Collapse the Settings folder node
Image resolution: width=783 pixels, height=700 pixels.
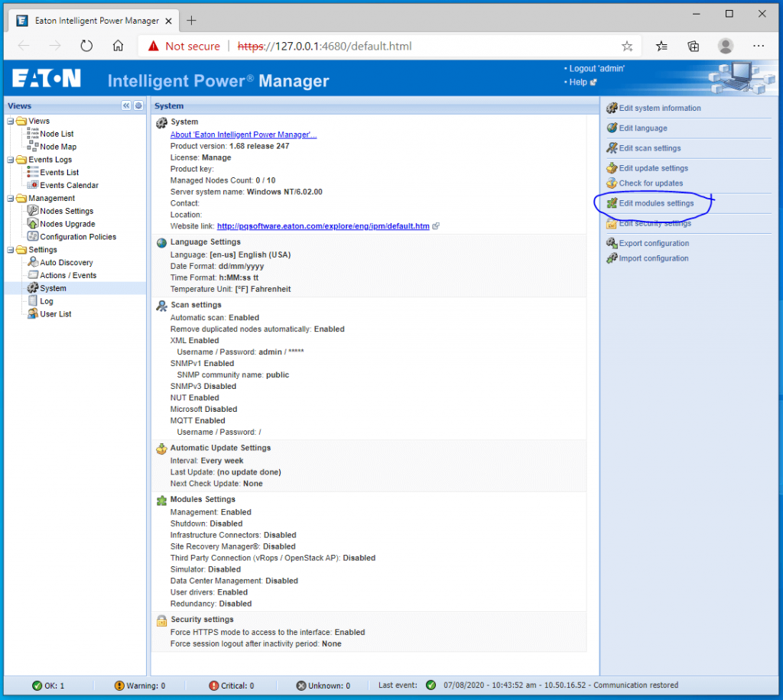point(11,249)
